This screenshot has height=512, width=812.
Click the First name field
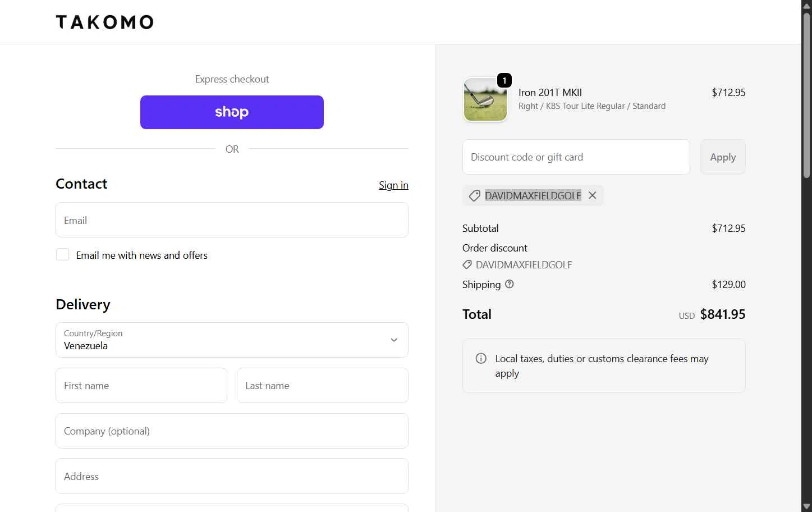[x=141, y=386]
